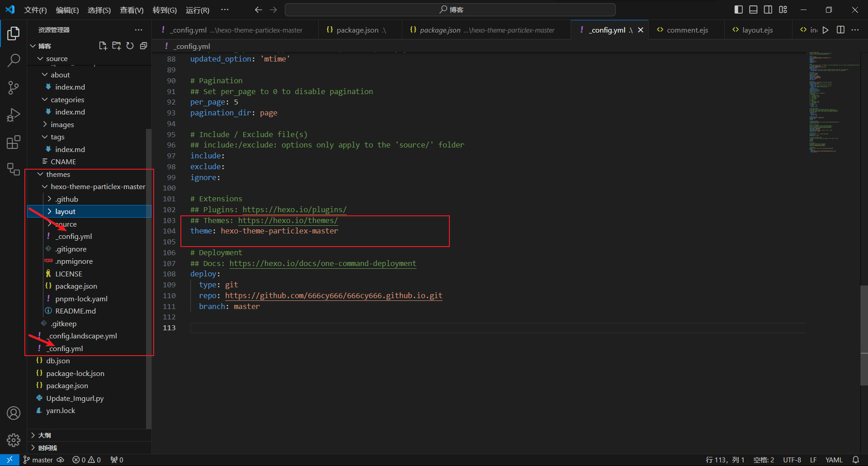The height and width of the screenshot is (466, 868).
Task: Open the 查看(V) menu
Action: [x=132, y=10]
